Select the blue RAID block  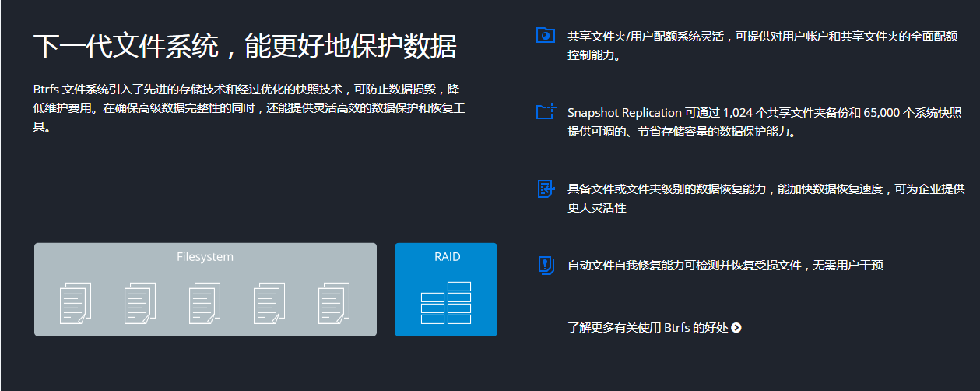tap(446, 290)
